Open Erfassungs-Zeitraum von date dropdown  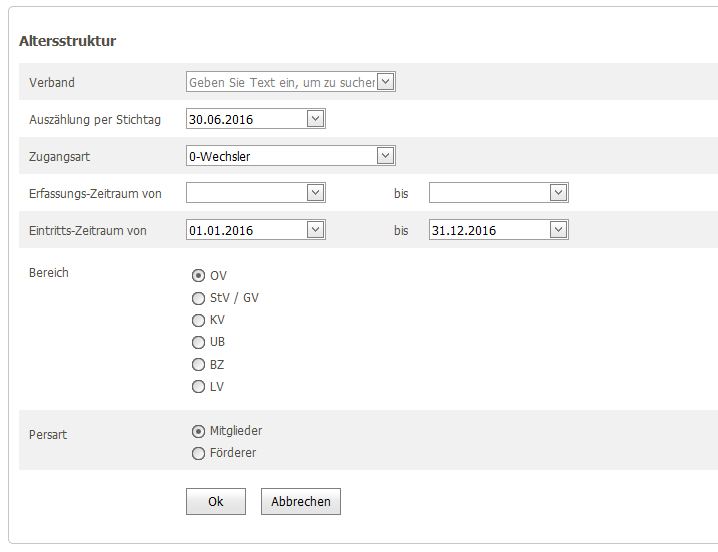point(315,193)
